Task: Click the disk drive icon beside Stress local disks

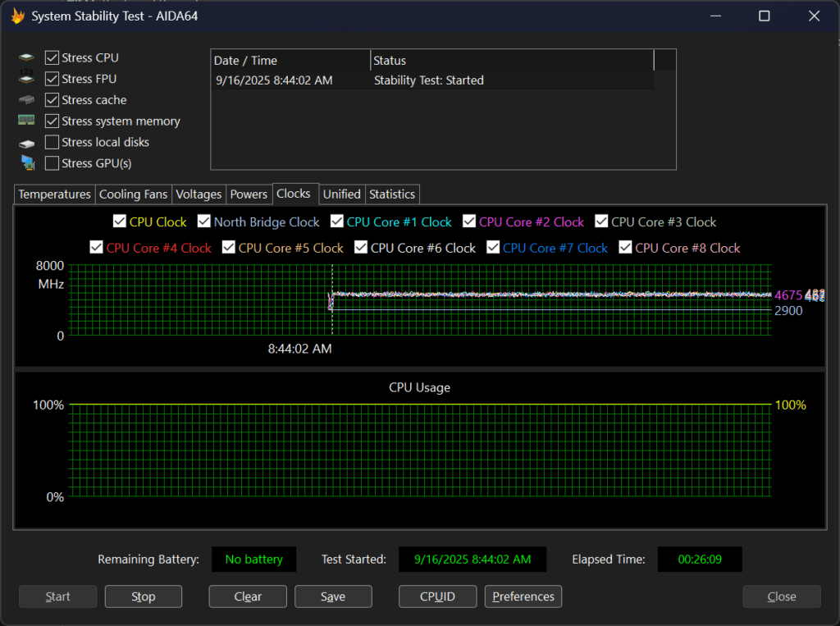Action: [x=26, y=143]
